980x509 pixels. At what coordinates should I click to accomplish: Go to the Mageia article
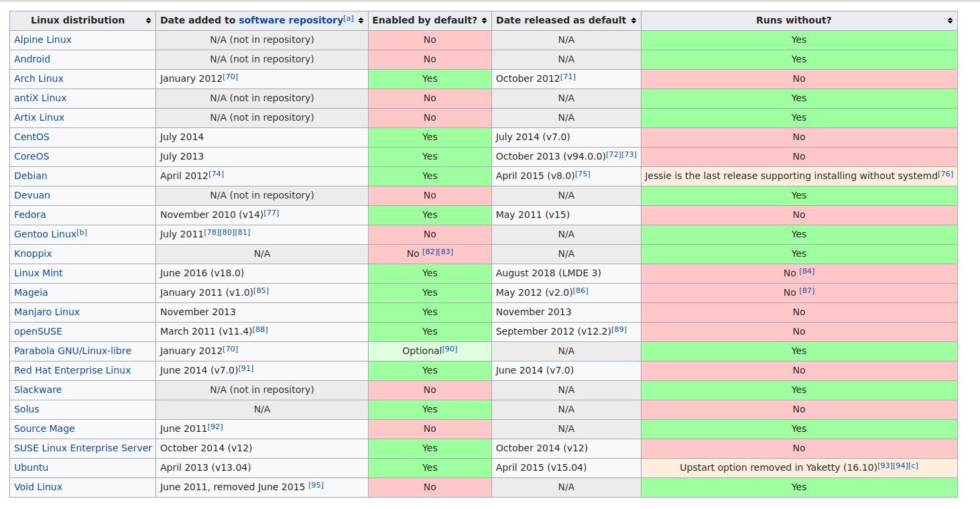pyautogui.click(x=31, y=292)
